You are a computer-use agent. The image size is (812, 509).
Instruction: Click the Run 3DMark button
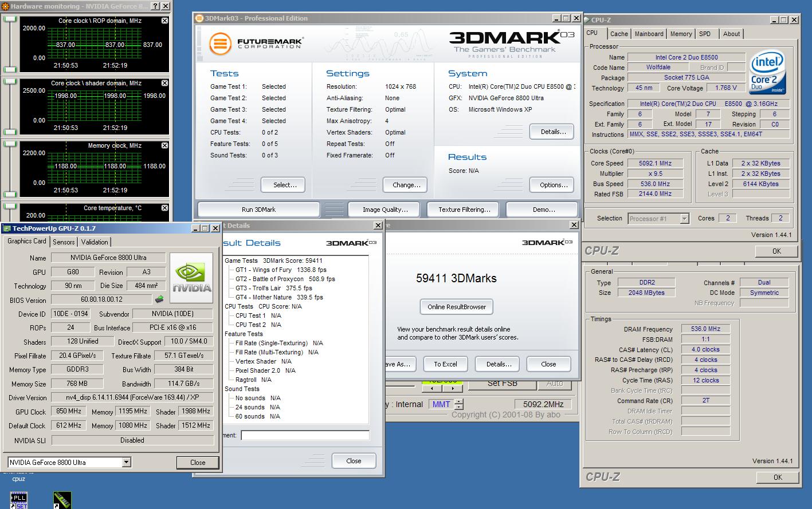click(x=258, y=210)
